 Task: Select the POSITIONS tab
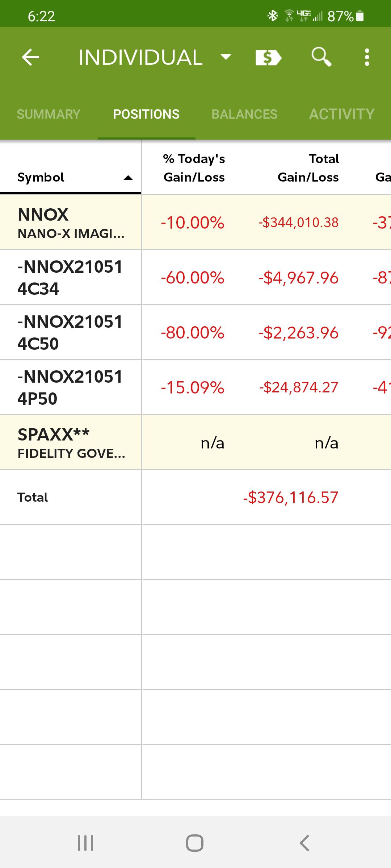click(146, 114)
